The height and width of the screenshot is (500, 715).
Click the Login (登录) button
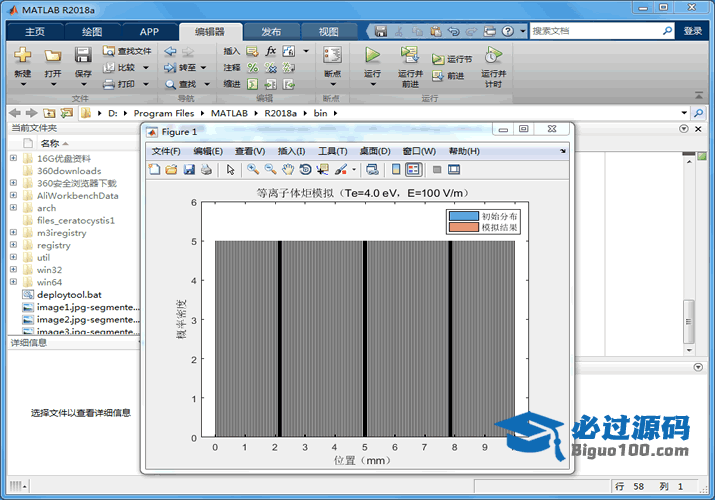(693, 31)
